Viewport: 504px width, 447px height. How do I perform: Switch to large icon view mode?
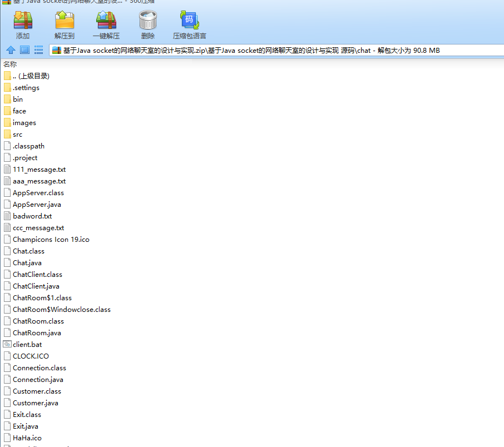(24, 50)
